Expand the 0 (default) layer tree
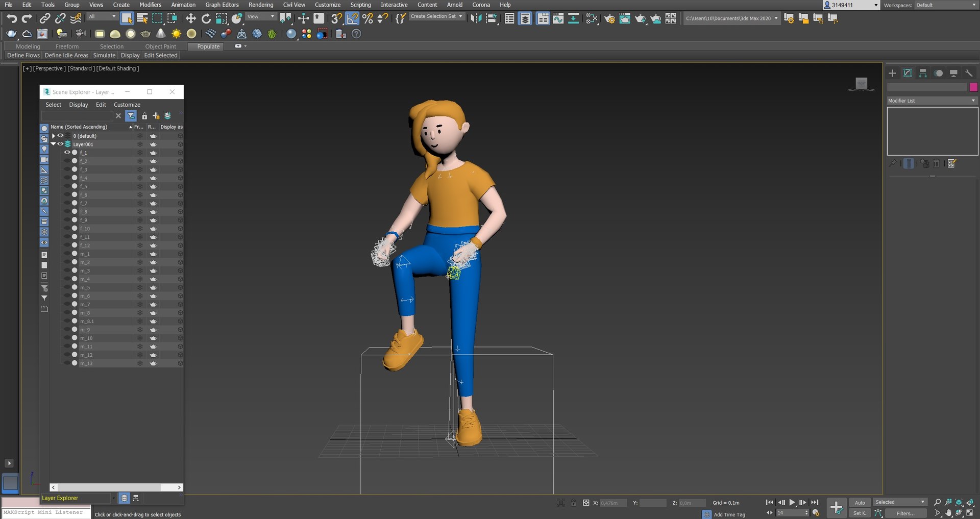Image resolution: width=980 pixels, height=519 pixels. 53,136
